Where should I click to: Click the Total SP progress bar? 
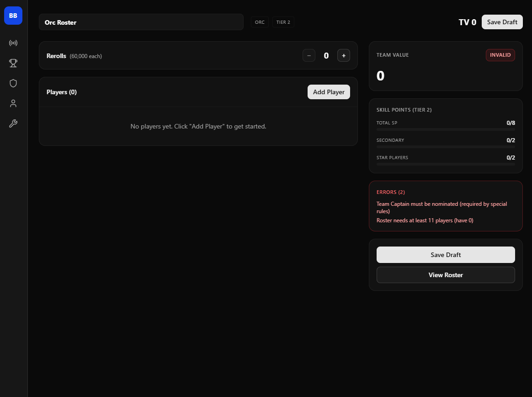[446, 130]
